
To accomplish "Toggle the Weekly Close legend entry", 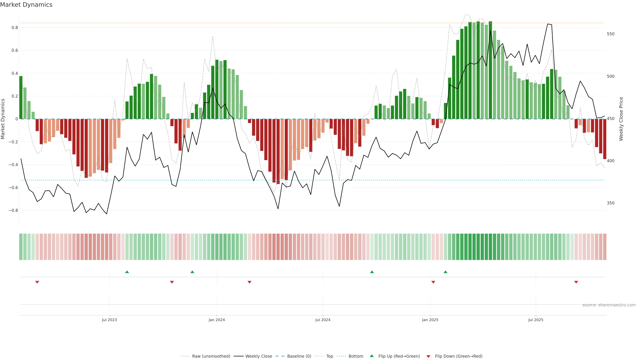I will pyautogui.click(x=258, y=356).
